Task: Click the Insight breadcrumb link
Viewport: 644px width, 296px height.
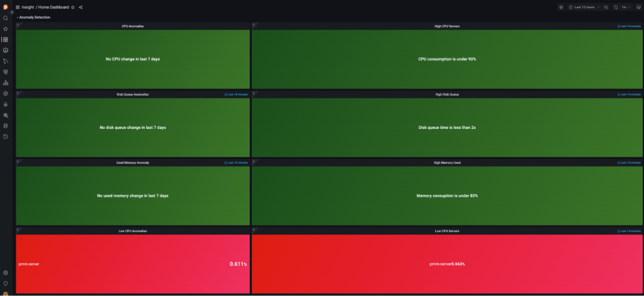Action: click(x=28, y=7)
